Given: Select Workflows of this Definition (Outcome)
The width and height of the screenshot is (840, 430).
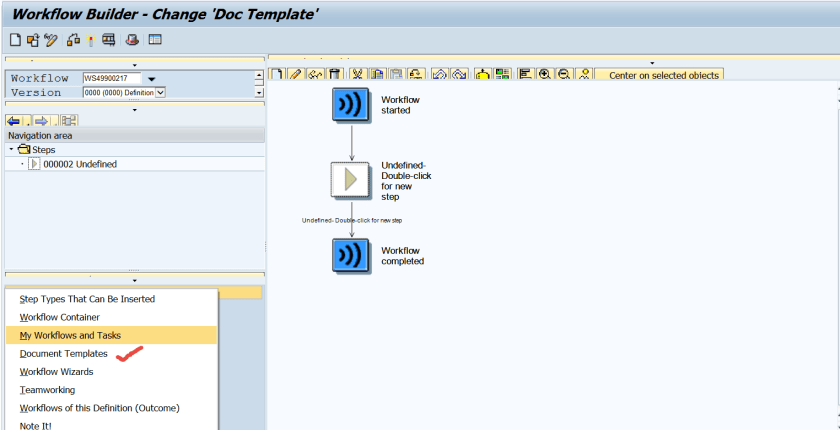Looking at the screenshot, I should [100, 408].
